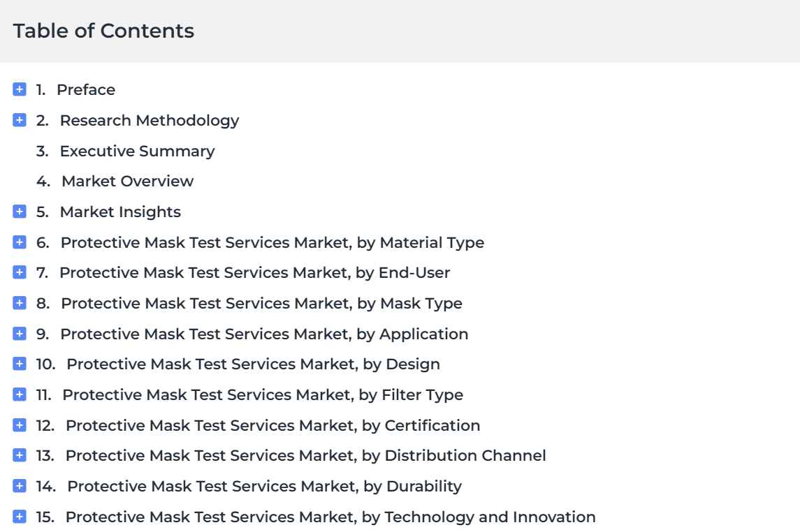The height and width of the screenshot is (532, 800).
Task: Expand the by Certification section icon
Action: (20, 425)
